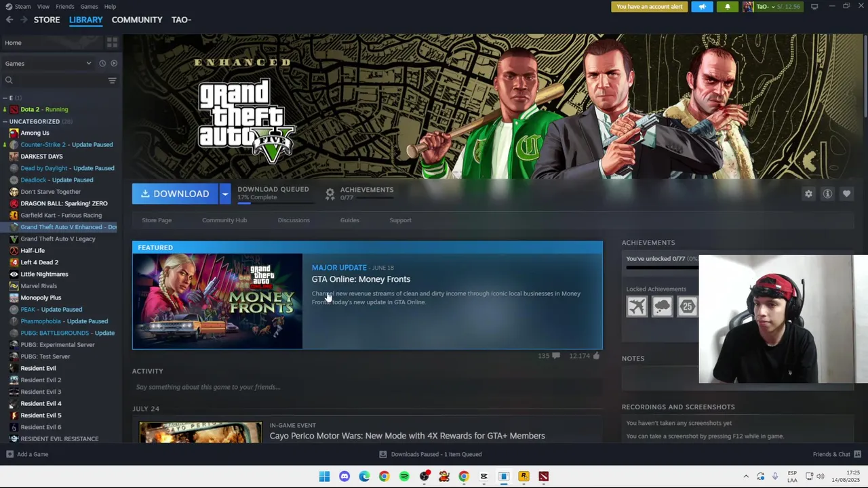868x488 pixels.
Task: Collapse the UNCATEGORIZED games group
Action: pyautogui.click(x=5, y=122)
